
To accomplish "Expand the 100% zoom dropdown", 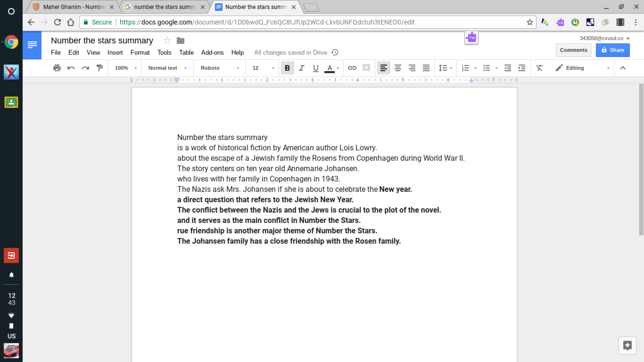I will (125, 68).
